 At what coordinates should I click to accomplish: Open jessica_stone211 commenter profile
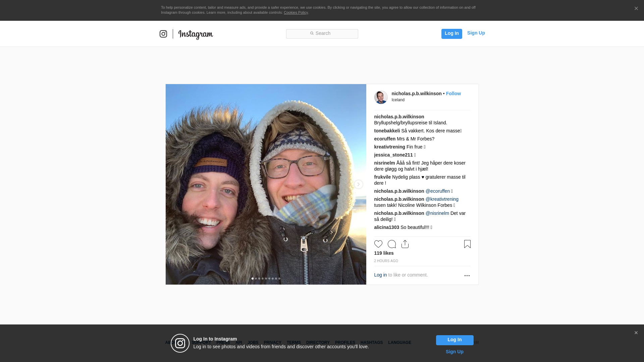pos(393,155)
